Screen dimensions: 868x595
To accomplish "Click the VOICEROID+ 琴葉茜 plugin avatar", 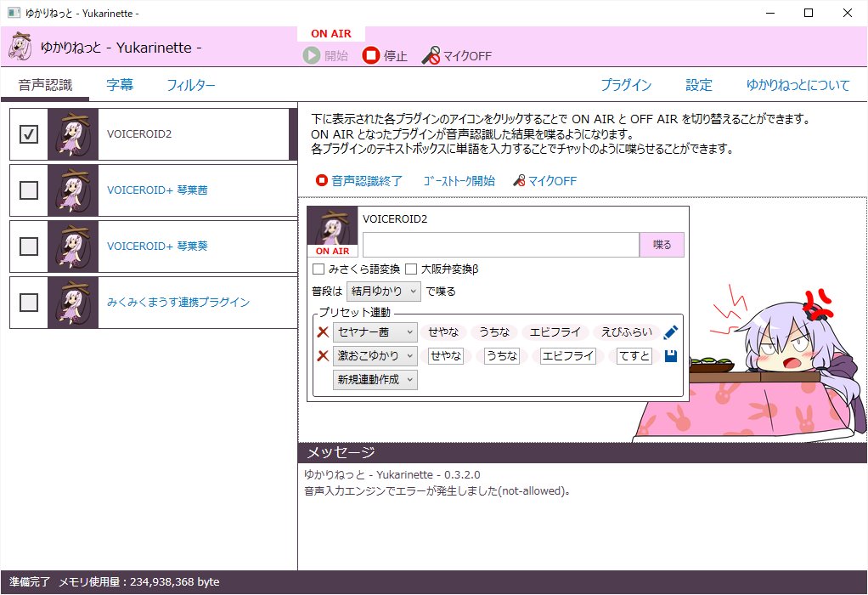I will [73, 190].
